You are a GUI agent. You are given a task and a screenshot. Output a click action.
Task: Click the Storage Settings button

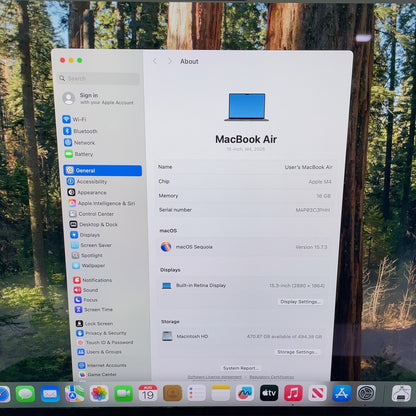click(x=297, y=352)
